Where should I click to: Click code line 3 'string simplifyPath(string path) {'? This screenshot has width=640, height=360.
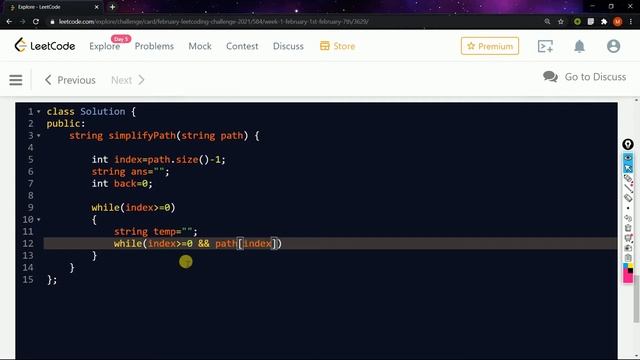[x=164, y=136]
